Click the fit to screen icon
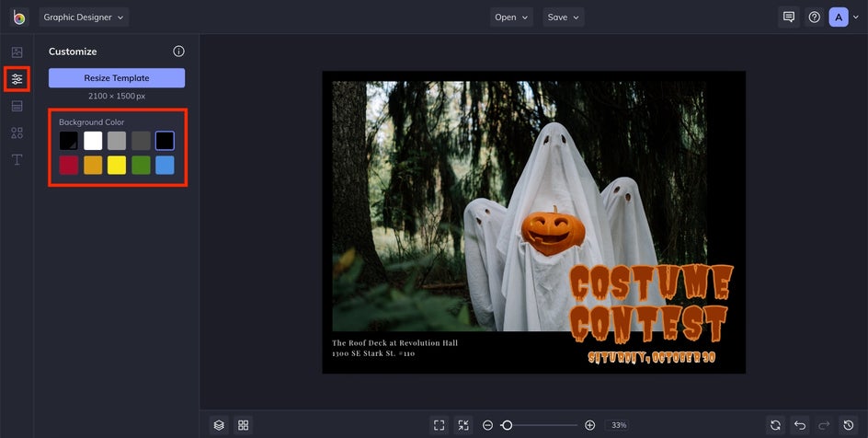Viewport: 868px width, 438px height. click(x=440, y=425)
